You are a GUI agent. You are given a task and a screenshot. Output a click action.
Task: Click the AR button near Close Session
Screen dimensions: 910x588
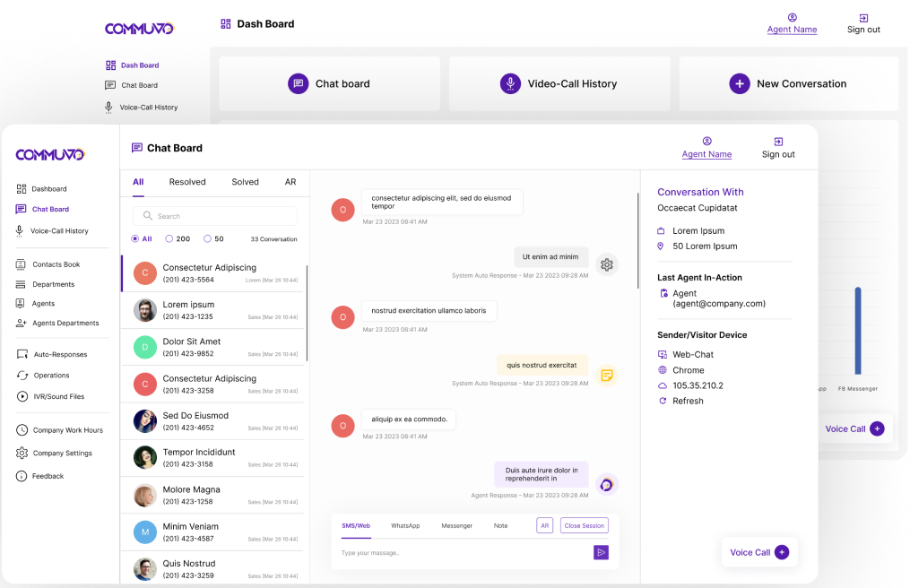point(544,525)
